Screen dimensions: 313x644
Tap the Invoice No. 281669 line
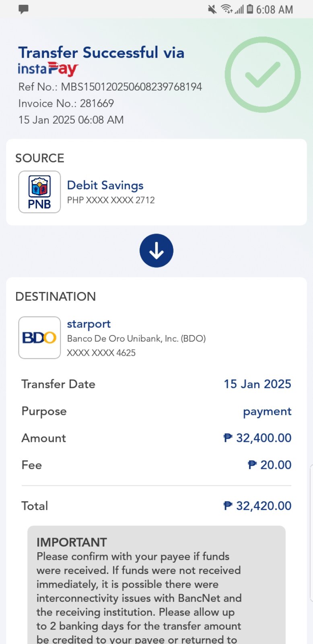click(x=66, y=104)
